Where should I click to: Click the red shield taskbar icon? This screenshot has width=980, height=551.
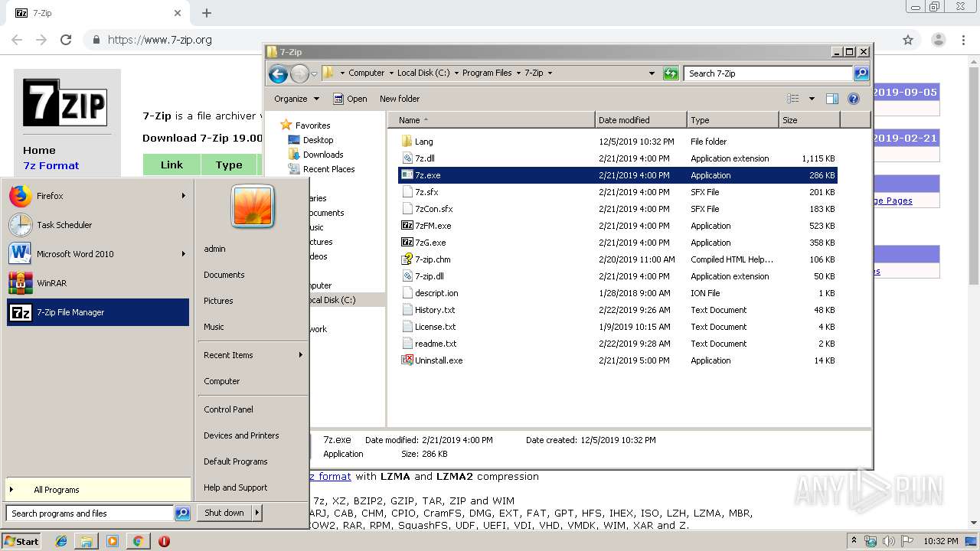(164, 541)
